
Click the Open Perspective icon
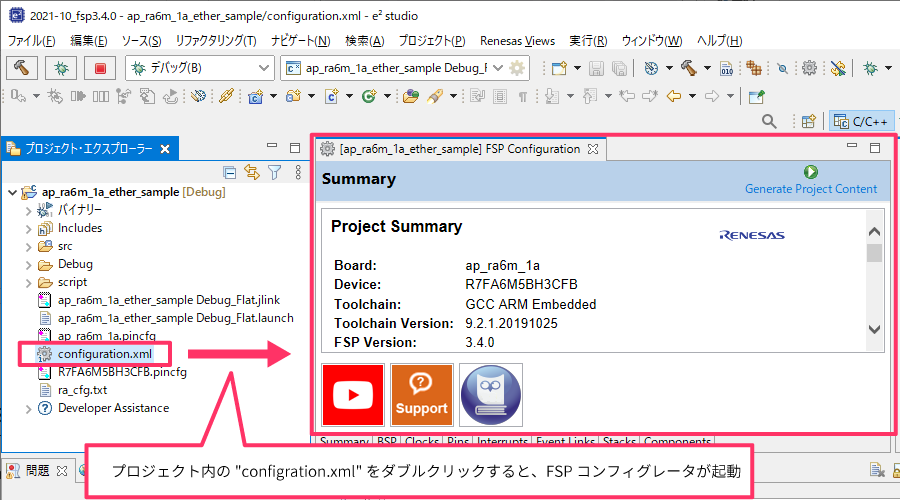pos(809,121)
